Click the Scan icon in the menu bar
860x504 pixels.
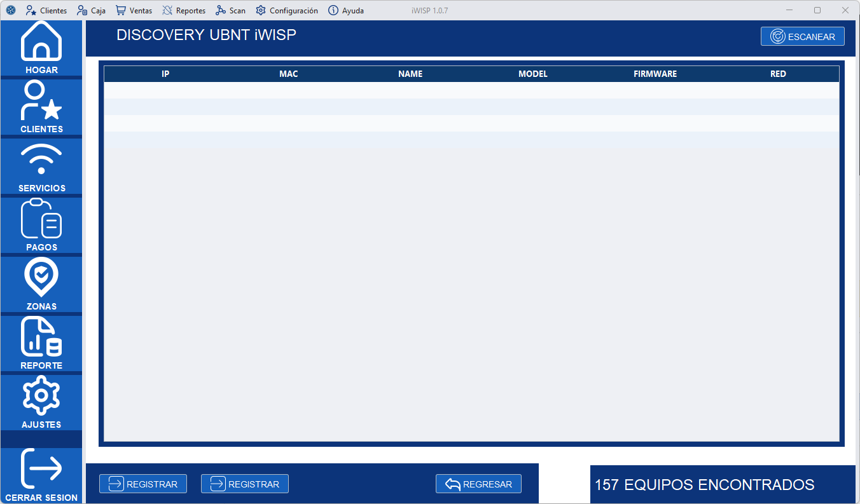[x=219, y=10]
